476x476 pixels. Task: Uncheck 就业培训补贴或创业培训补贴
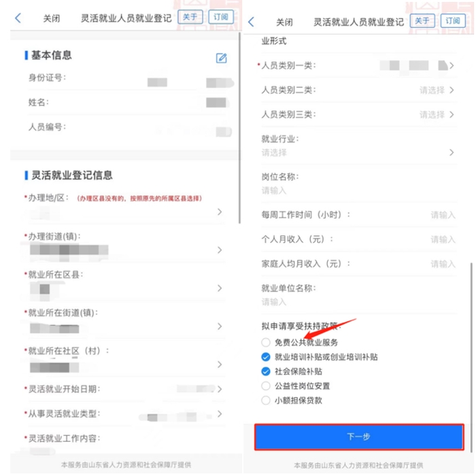[x=266, y=357]
